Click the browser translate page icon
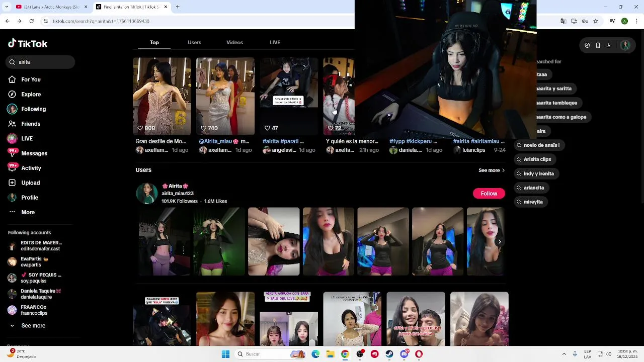This screenshot has height=362, width=644. 563,21
